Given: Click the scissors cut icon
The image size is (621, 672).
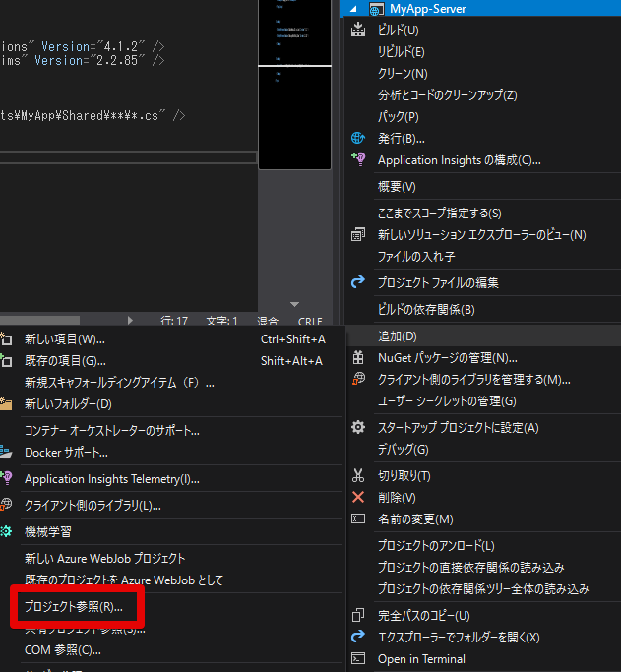Looking at the screenshot, I should pos(358,475).
